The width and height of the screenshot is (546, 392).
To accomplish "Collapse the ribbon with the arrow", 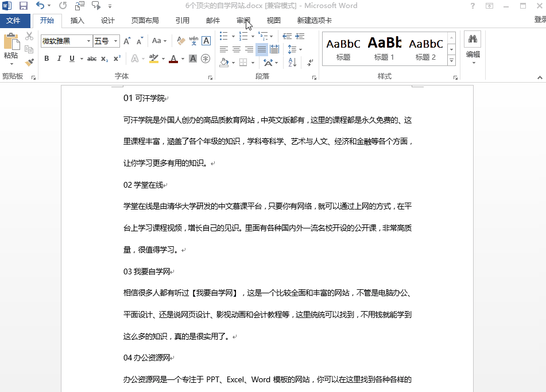I will click(540, 77).
